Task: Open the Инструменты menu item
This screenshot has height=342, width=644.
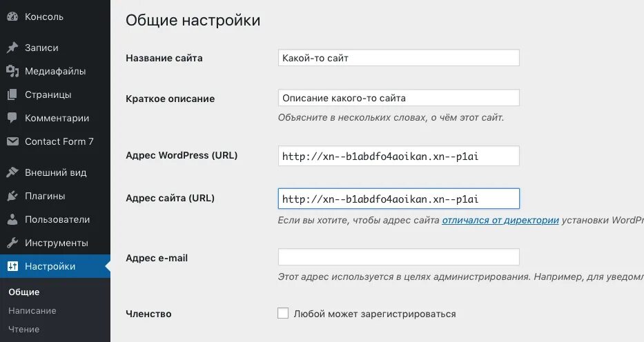Action: click(55, 243)
